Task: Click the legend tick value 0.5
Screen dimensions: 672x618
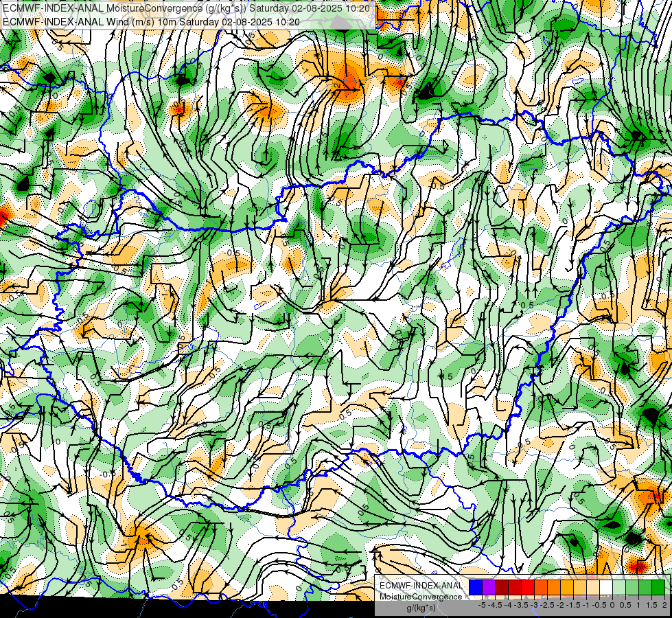Action: pyautogui.click(x=625, y=605)
